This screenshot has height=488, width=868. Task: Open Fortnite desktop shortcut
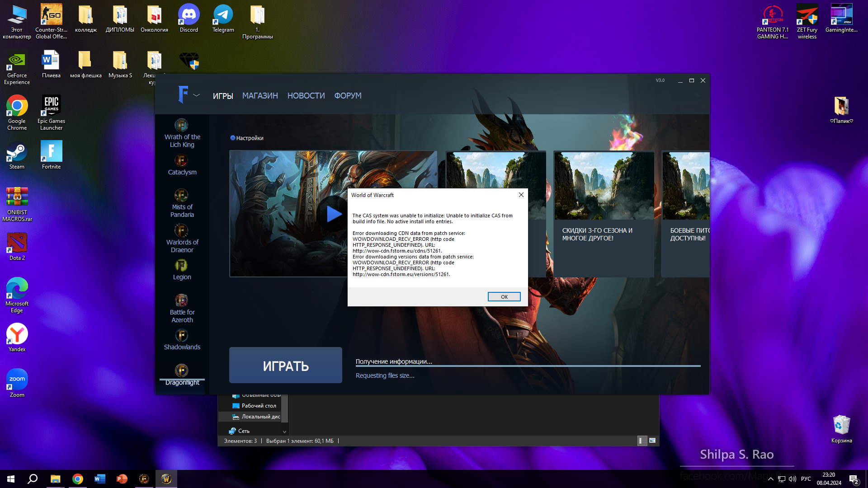point(52,155)
